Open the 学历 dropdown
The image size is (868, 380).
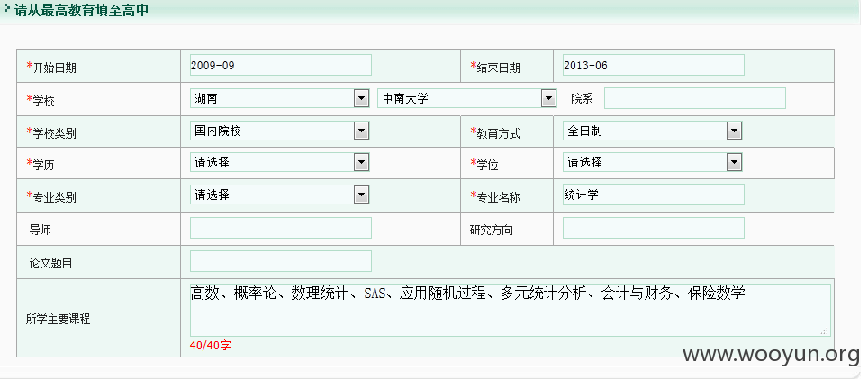tap(279, 163)
